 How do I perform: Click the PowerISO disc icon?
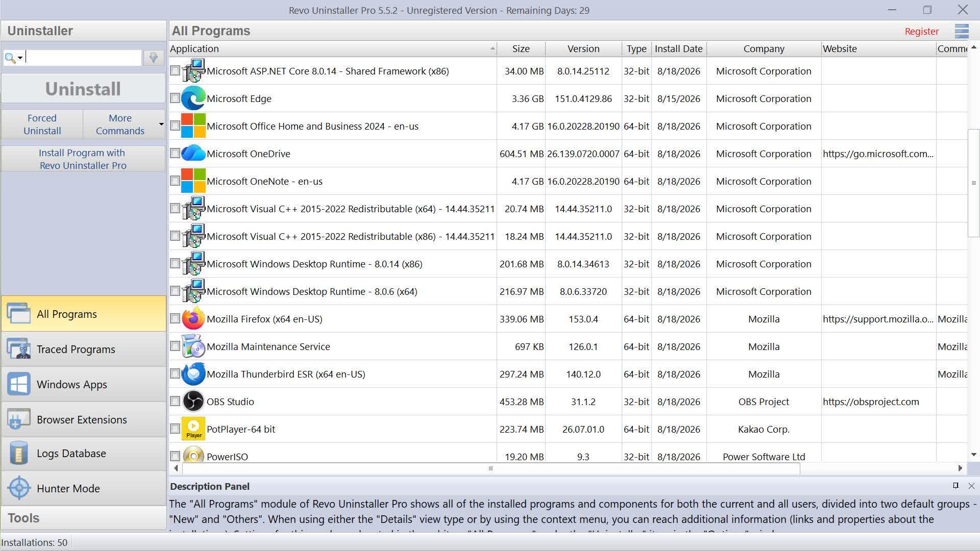pyautogui.click(x=193, y=454)
